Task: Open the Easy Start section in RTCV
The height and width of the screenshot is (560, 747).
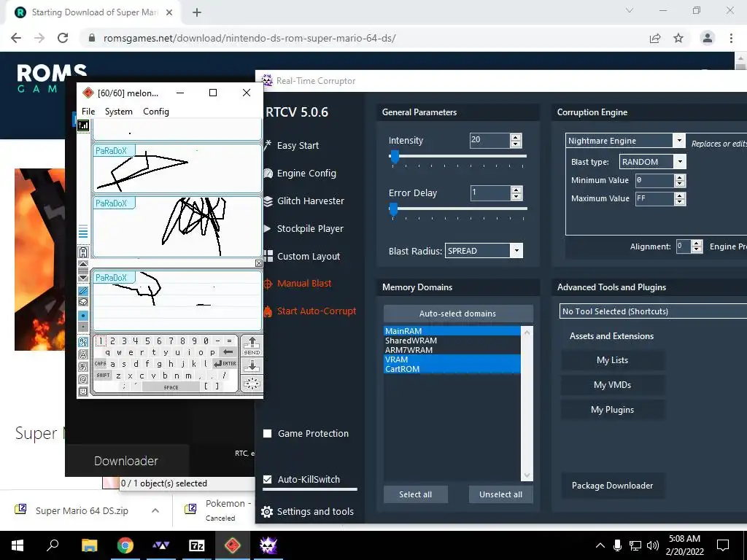Action: [x=292, y=146]
